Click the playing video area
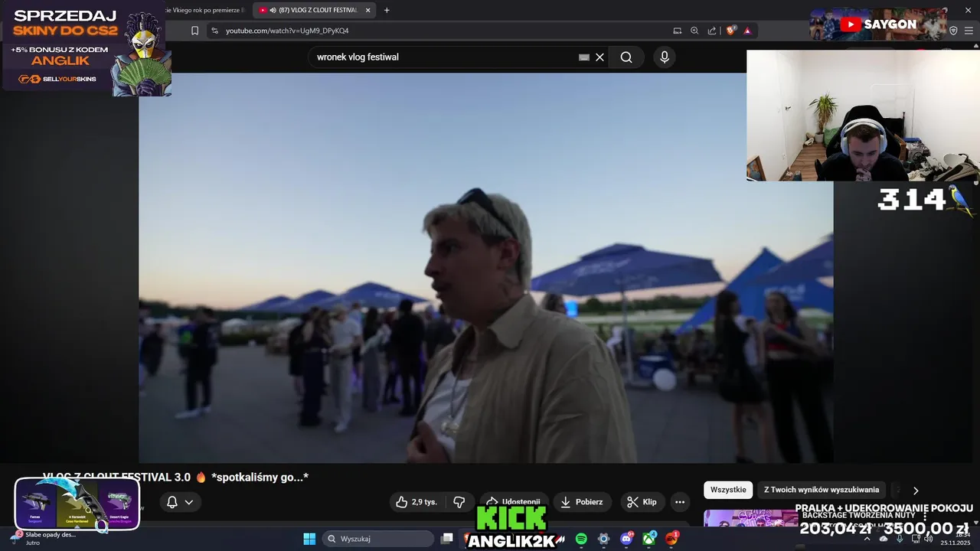 [485, 268]
